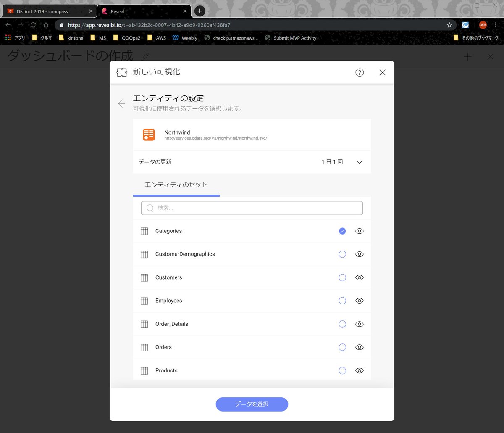Image resolution: width=504 pixels, height=433 pixels.
Task: Click the table icon next to Categories
Action: (x=144, y=231)
